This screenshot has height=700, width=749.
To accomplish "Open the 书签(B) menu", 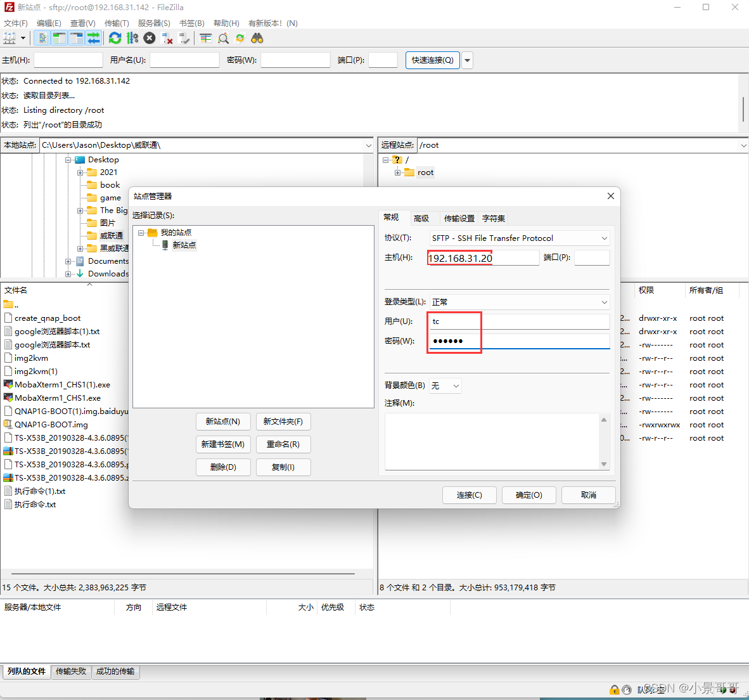I will [x=191, y=23].
